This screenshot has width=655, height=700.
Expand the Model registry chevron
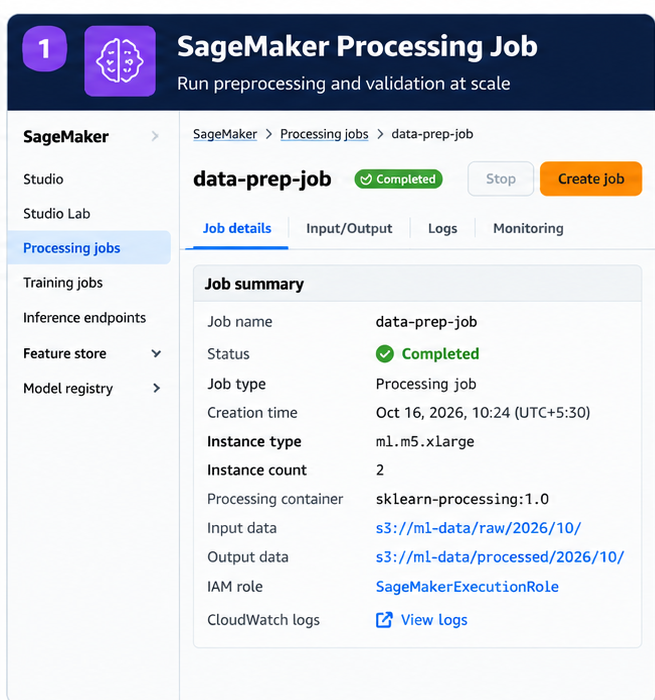156,388
